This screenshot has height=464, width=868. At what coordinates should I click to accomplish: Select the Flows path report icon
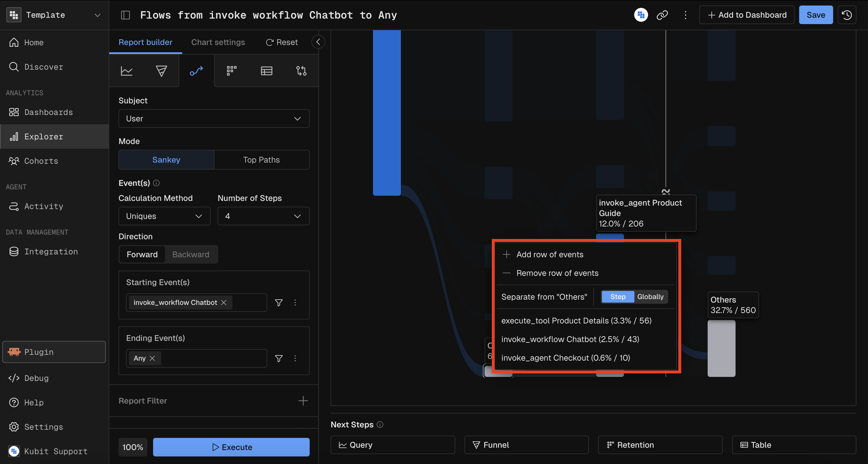point(196,71)
